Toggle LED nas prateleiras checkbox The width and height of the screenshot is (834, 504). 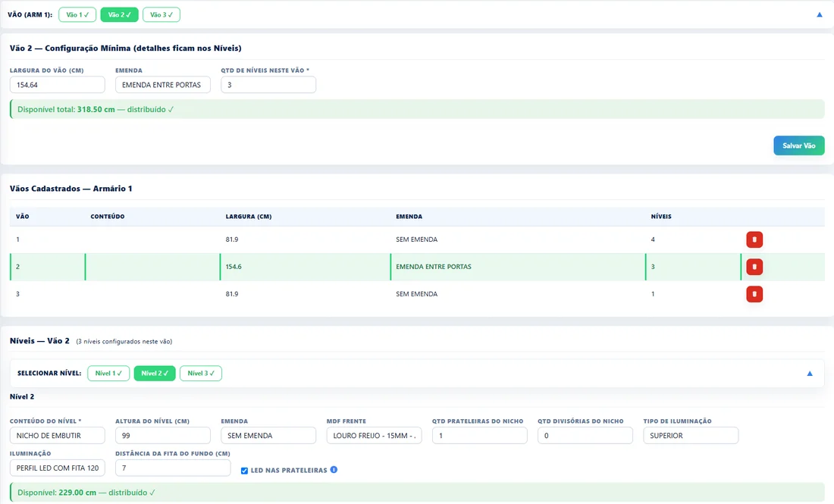click(x=244, y=471)
